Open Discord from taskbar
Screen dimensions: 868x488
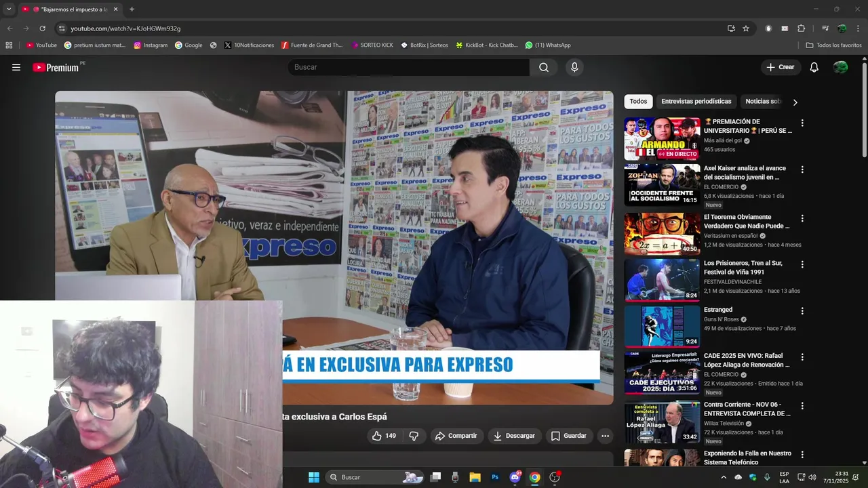click(x=515, y=477)
